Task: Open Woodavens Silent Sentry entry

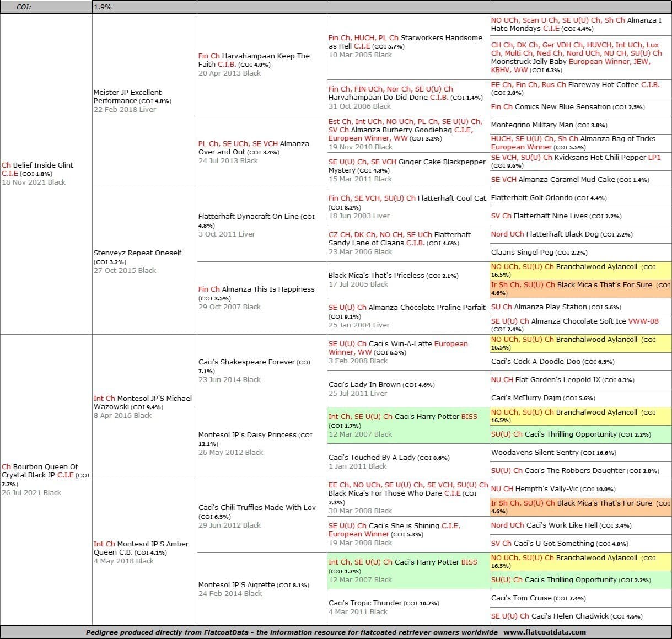Action: pyautogui.click(x=535, y=452)
